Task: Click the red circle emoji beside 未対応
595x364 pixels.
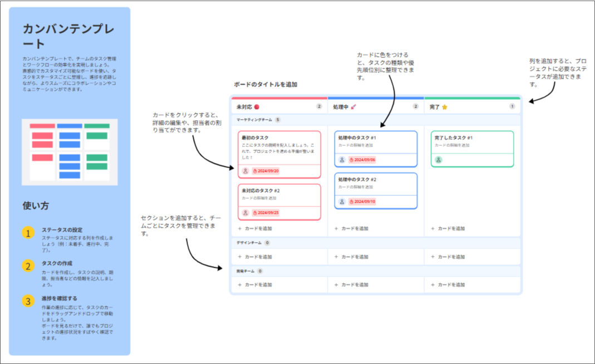Action: (257, 107)
